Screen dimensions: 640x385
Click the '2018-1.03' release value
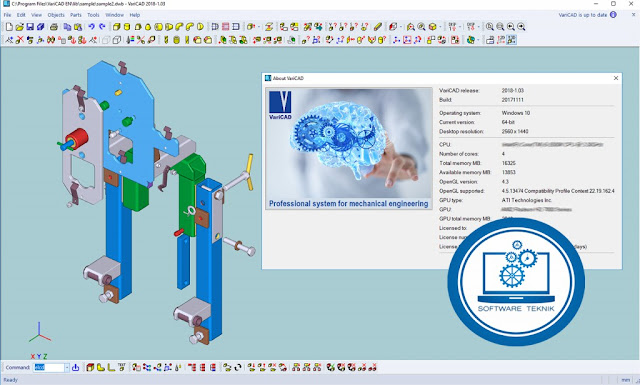tap(513, 91)
